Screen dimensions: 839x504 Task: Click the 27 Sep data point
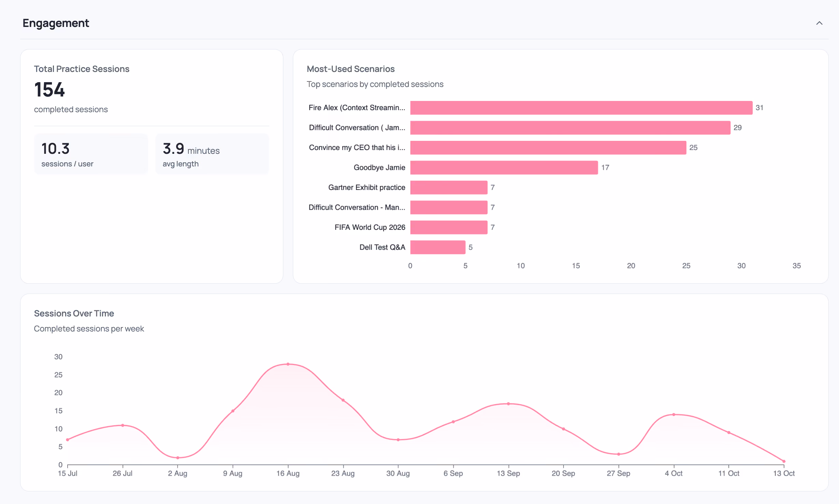(x=618, y=454)
